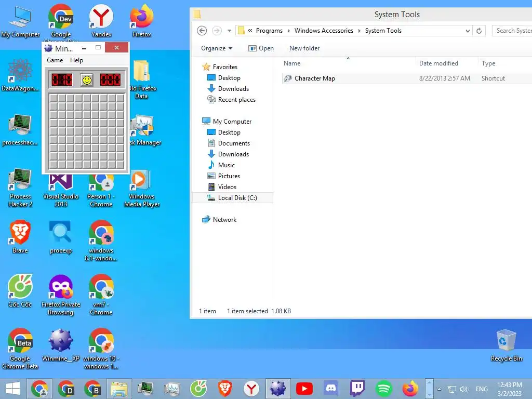Click the Windows Accessories breadcrumb segment
This screenshot has height=399, width=532.
[x=324, y=31]
